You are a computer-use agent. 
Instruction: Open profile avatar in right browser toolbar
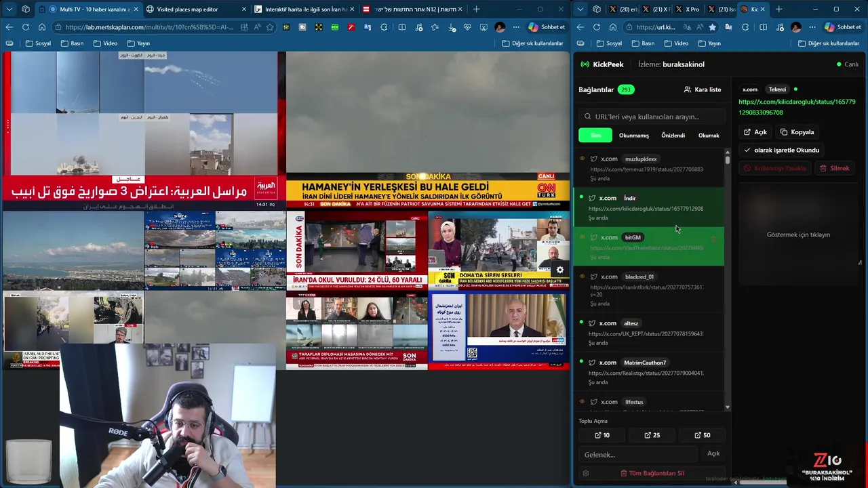tap(796, 27)
